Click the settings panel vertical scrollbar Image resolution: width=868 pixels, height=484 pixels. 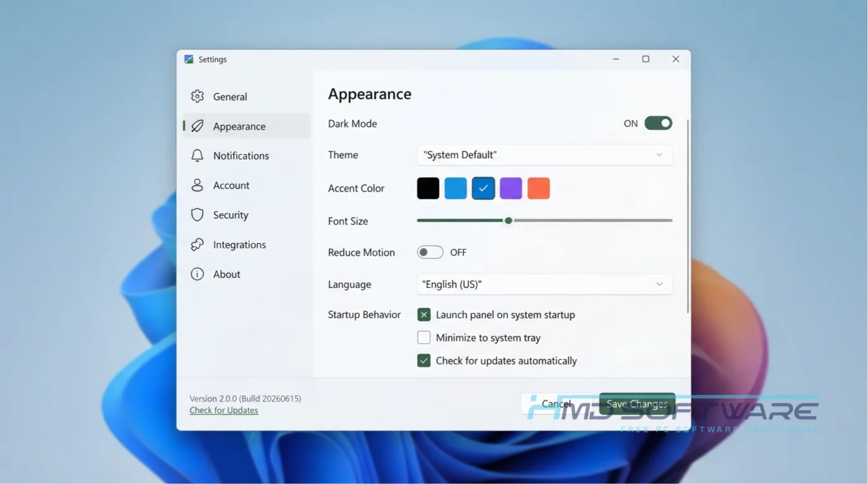tap(688, 216)
